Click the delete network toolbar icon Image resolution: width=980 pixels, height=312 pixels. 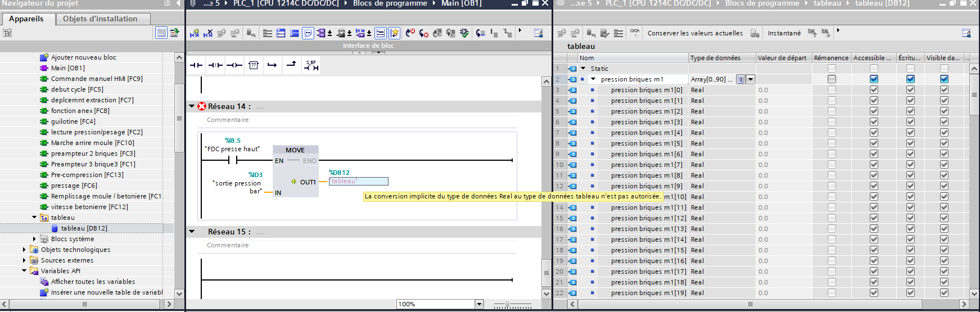tap(208, 33)
